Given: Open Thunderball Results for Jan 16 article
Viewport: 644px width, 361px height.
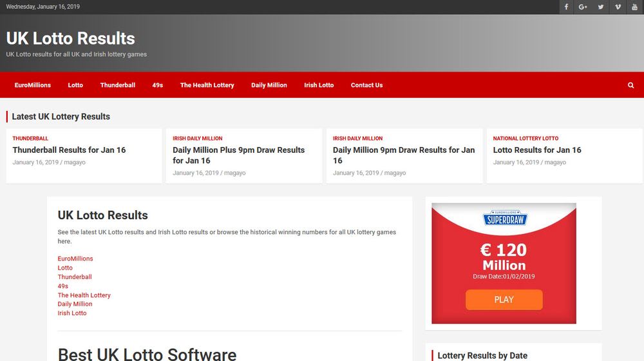Looking at the screenshot, I should point(69,150).
